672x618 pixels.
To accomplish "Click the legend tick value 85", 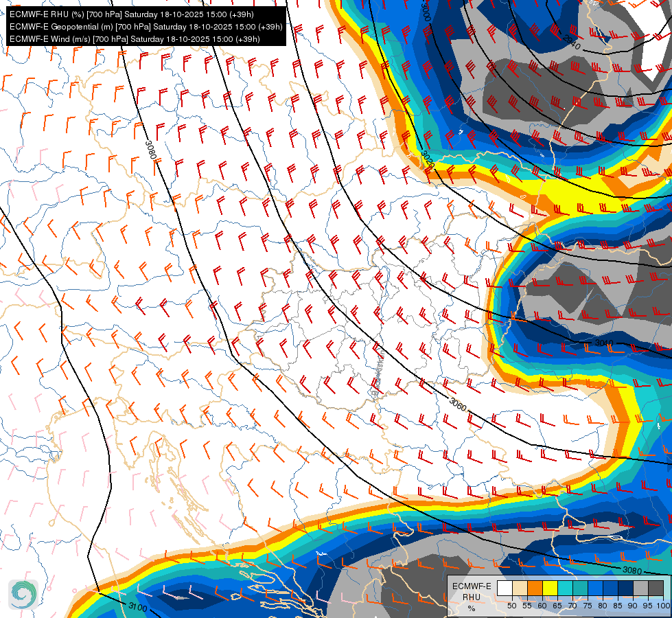I will [618, 606].
